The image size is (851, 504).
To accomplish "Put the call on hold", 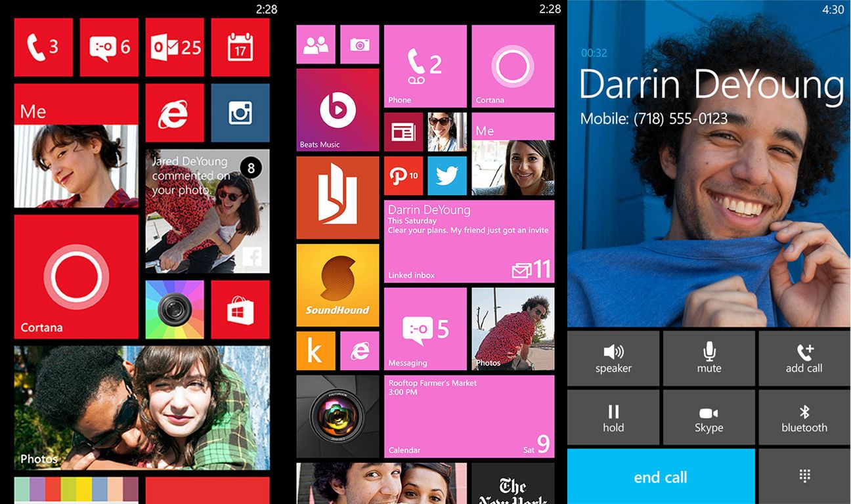I will pyautogui.click(x=613, y=417).
